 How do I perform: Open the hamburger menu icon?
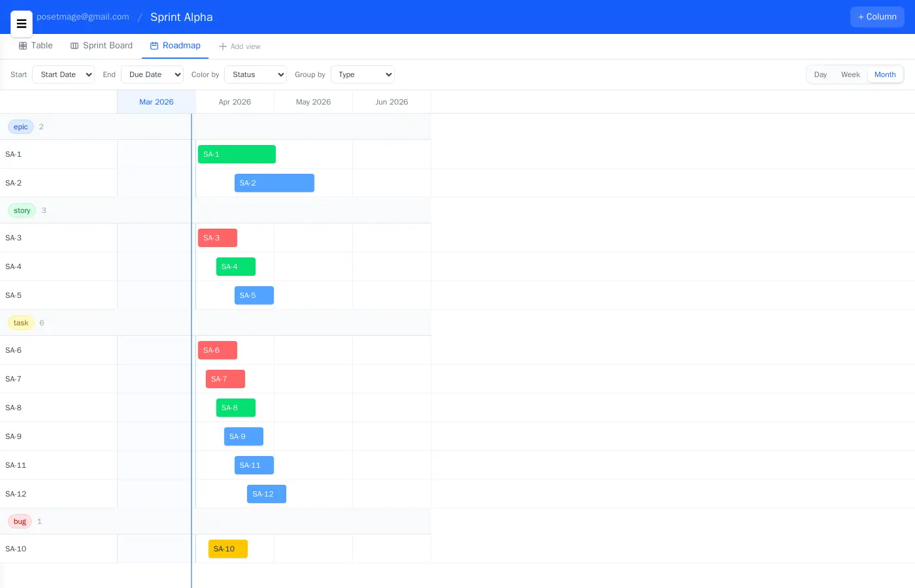click(22, 24)
